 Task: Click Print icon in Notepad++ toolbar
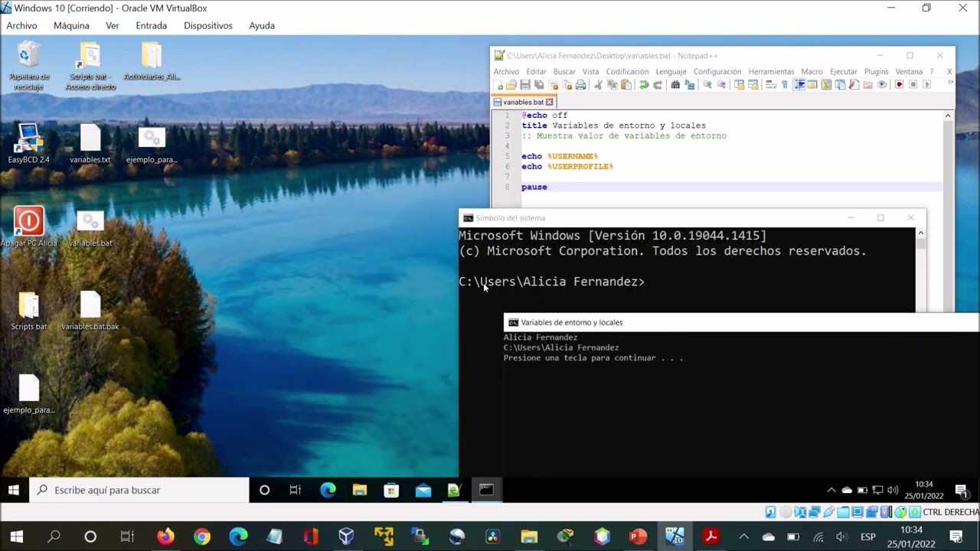pos(580,84)
